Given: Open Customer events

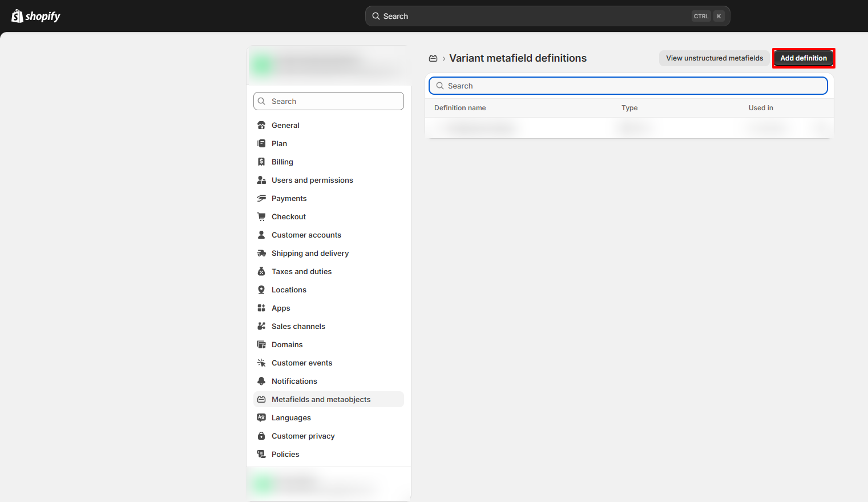Looking at the screenshot, I should click(329, 363).
